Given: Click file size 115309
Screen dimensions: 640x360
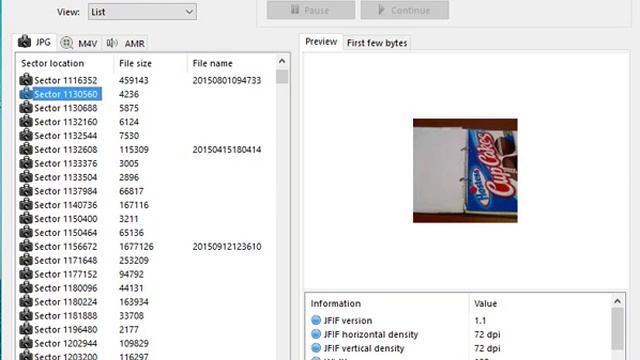Looking at the screenshot, I should click(133, 149).
